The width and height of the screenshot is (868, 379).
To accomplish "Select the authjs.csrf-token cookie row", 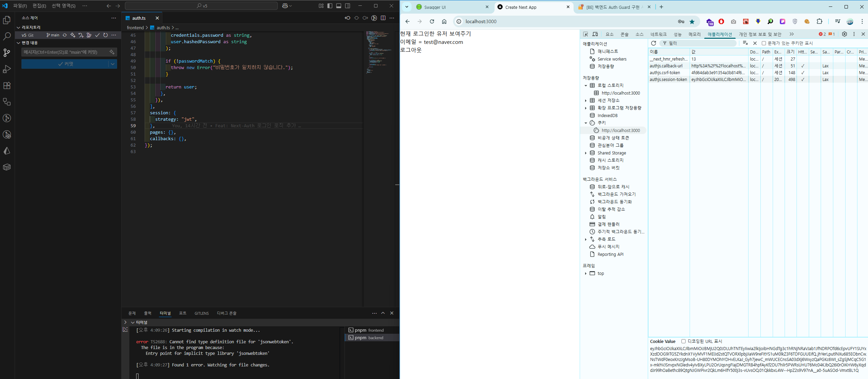I will pyautogui.click(x=758, y=73).
